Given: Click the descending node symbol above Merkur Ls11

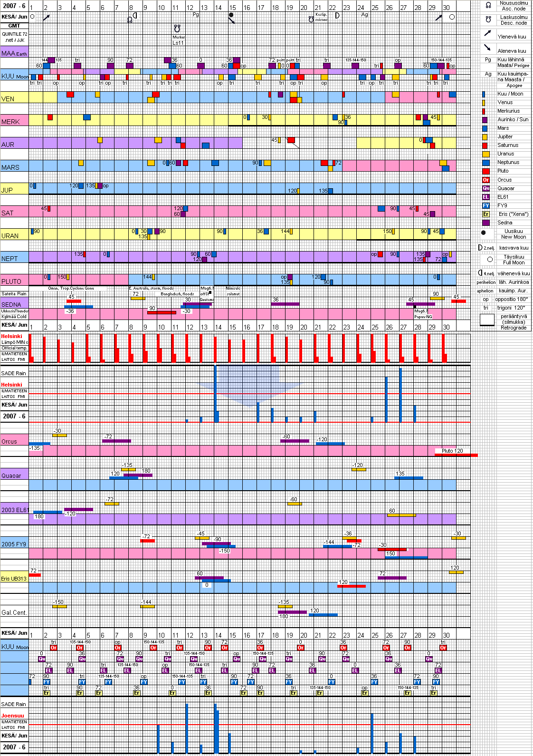Looking at the screenshot, I should 177,29.
